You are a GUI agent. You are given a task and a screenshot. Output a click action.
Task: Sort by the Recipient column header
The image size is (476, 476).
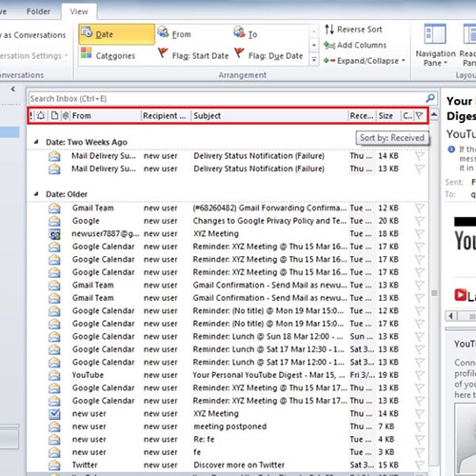pyautogui.click(x=166, y=116)
